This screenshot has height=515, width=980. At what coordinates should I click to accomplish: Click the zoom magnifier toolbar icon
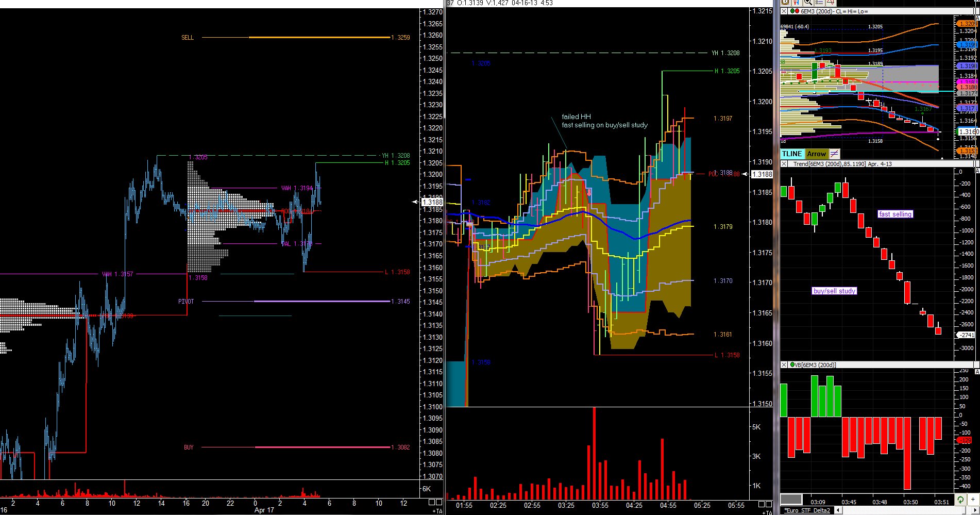click(x=808, y=3)
